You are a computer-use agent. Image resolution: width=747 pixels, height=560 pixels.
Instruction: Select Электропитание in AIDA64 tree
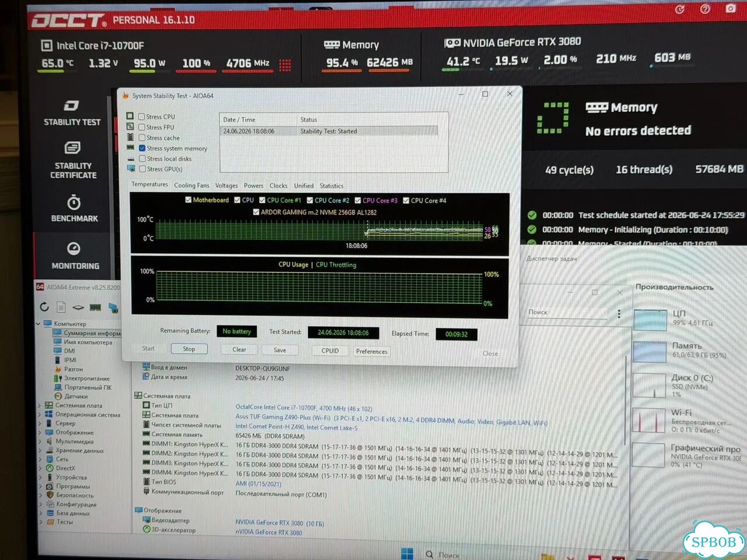[x=82, y=378]
